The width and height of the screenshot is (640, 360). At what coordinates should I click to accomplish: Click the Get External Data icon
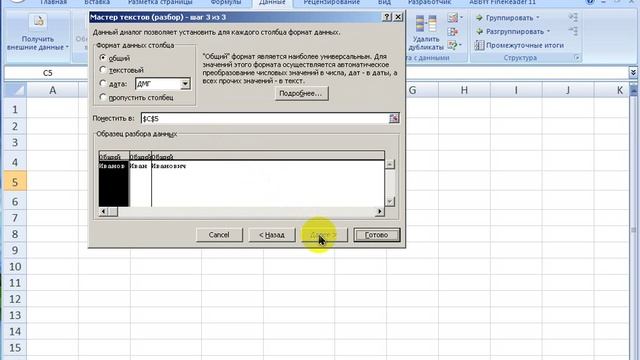[x=38, y=22]
